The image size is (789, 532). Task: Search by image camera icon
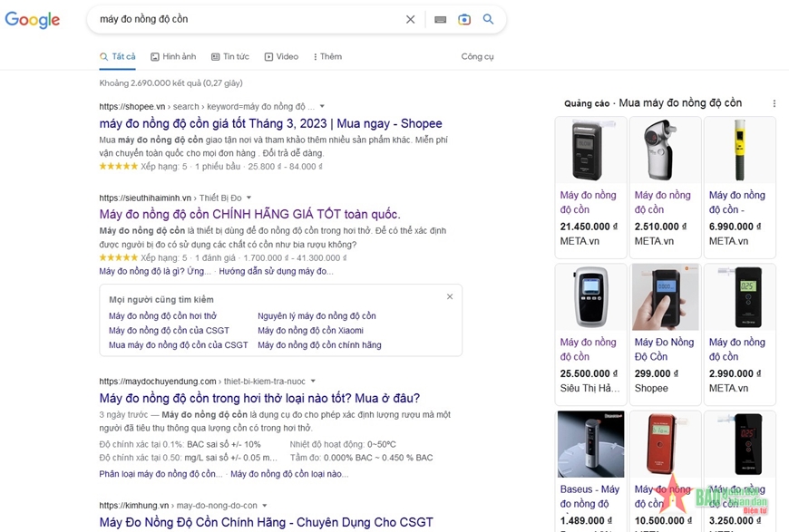[x=464, y=20]
